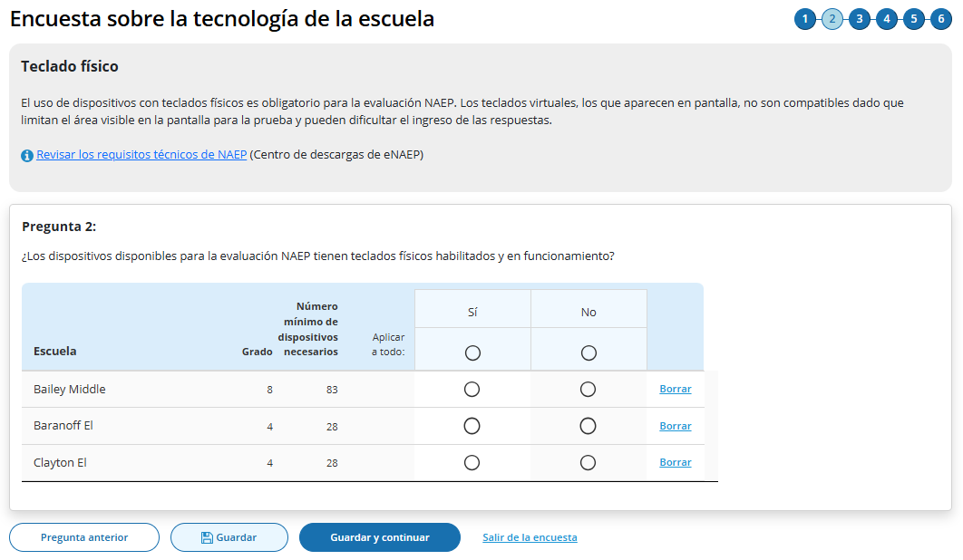Jump to survey step 4
963x560 pixels.
[887, 19]
